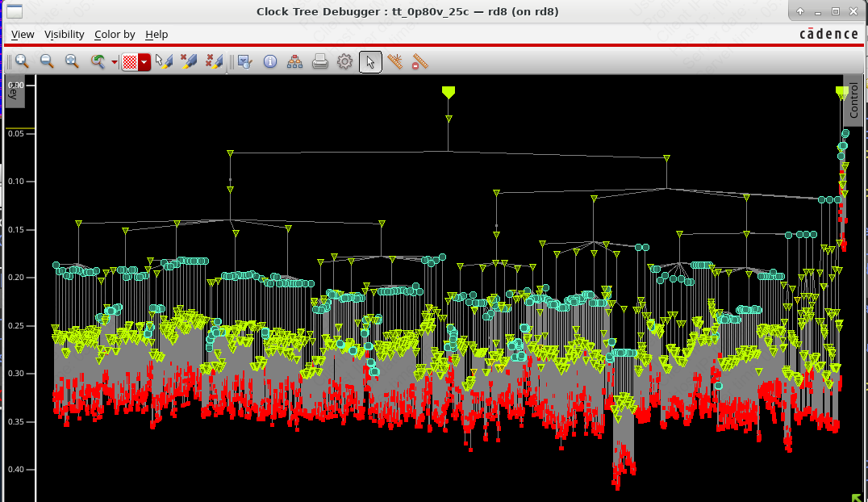
Task: Select the highlight selected objects tool
Action: (164, 61)
